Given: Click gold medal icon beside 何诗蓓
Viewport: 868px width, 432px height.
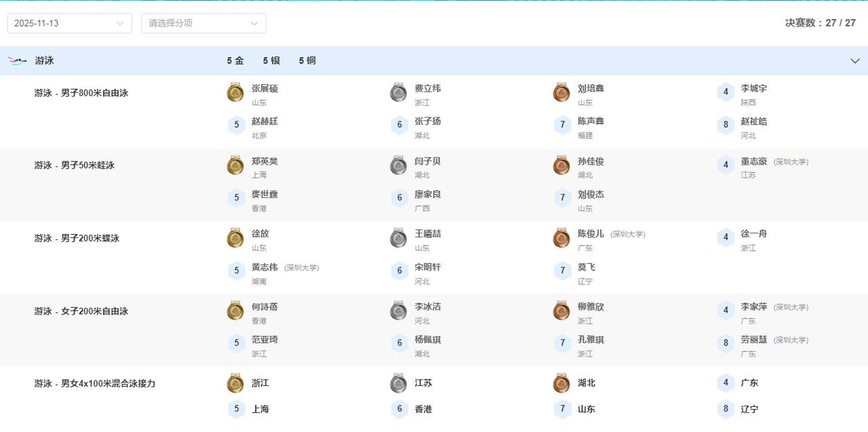Looking at the screenshot, I should pos(235,311).
